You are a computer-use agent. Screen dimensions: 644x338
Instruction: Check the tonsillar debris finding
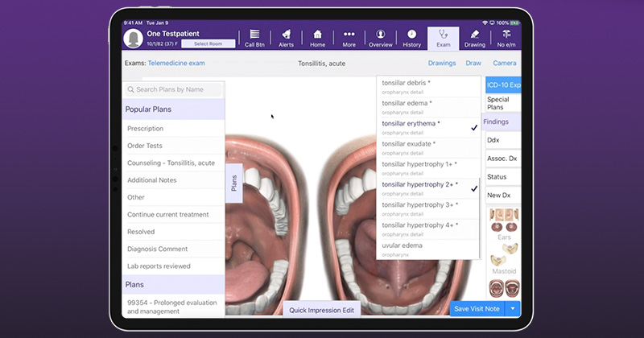click(x=428, y=87)
